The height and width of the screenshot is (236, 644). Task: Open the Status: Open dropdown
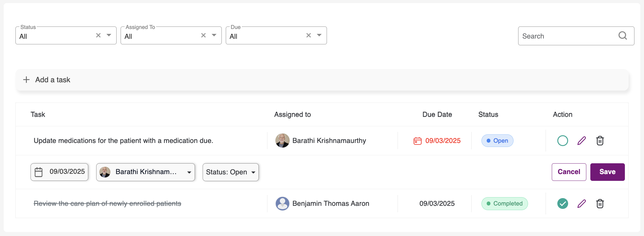[230, 172]
